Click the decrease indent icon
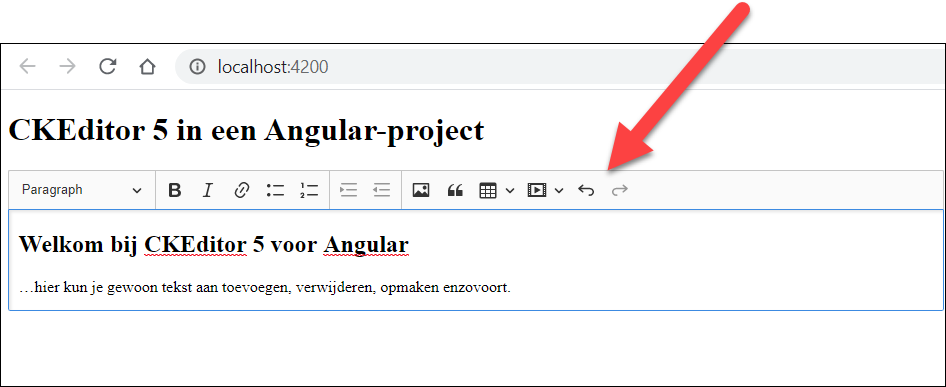Screen dimensions: 946x387 [382, 190]
